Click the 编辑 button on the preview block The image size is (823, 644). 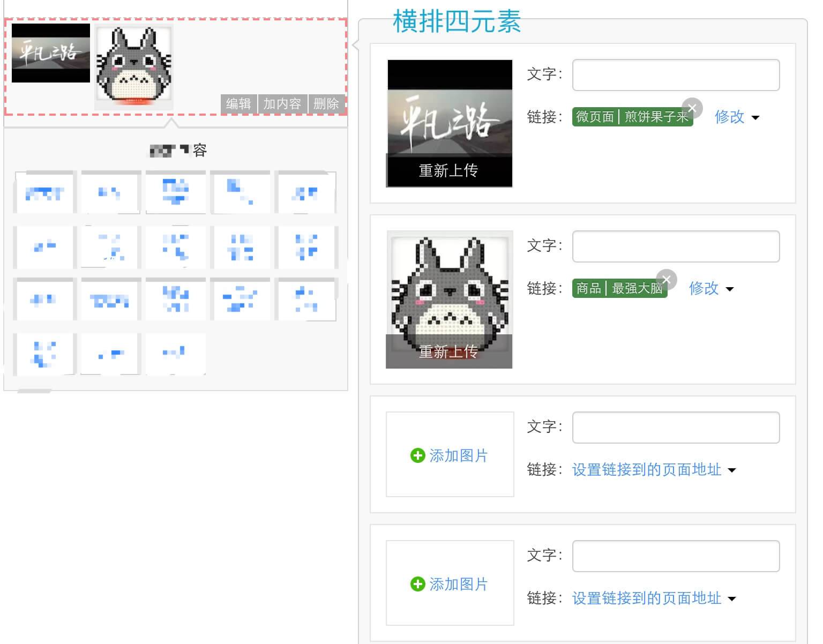238,103
